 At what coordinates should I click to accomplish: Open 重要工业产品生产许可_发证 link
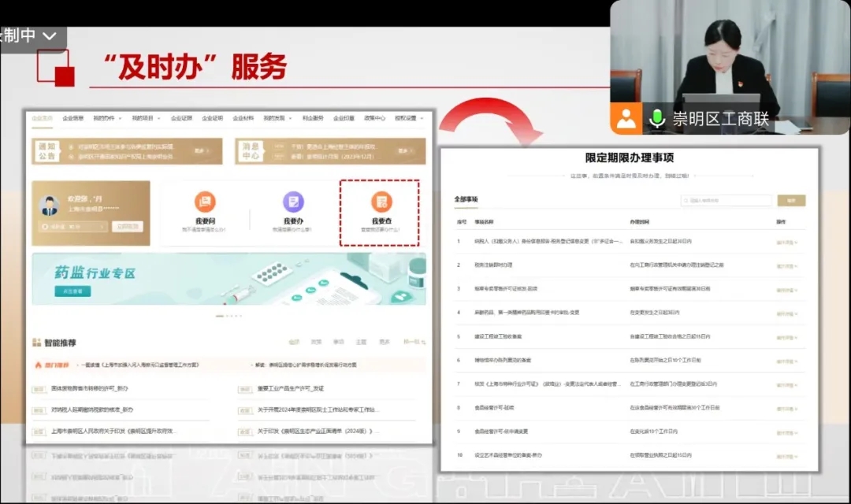click(290, 388)
